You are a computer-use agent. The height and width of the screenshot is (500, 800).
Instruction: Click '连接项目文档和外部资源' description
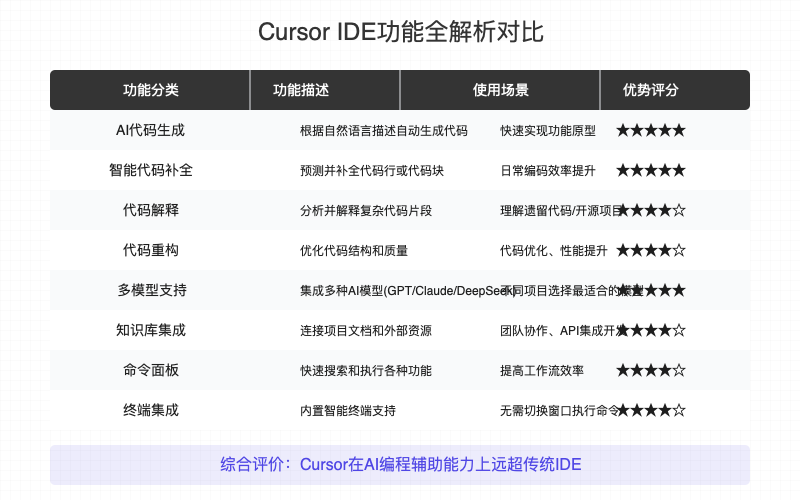[366, 331]
